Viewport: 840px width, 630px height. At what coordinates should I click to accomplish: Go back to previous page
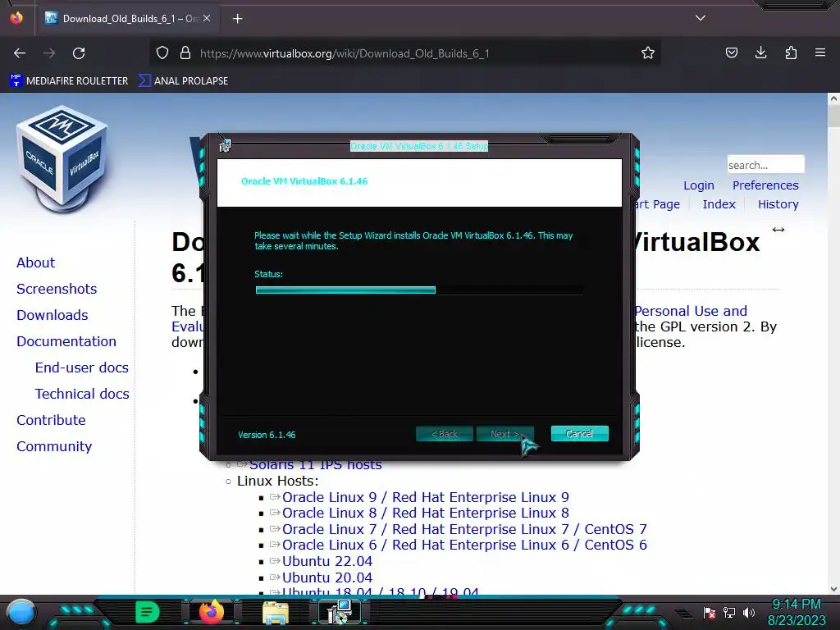coord(20,53)
